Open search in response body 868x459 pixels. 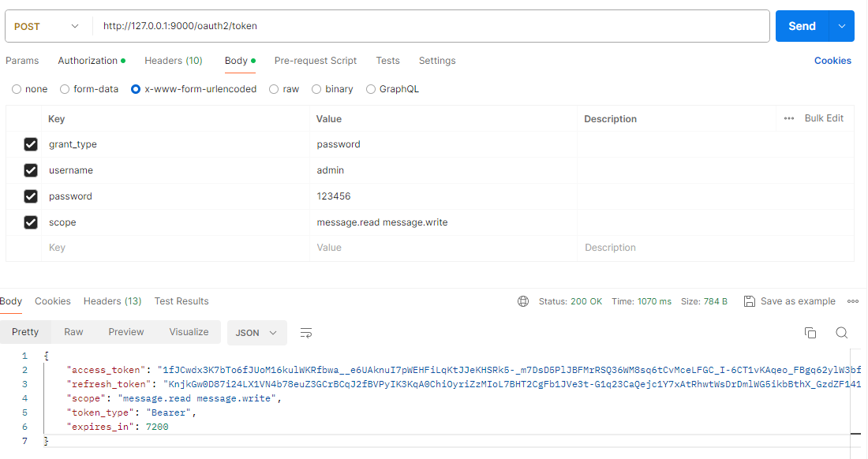pos(841,333)
